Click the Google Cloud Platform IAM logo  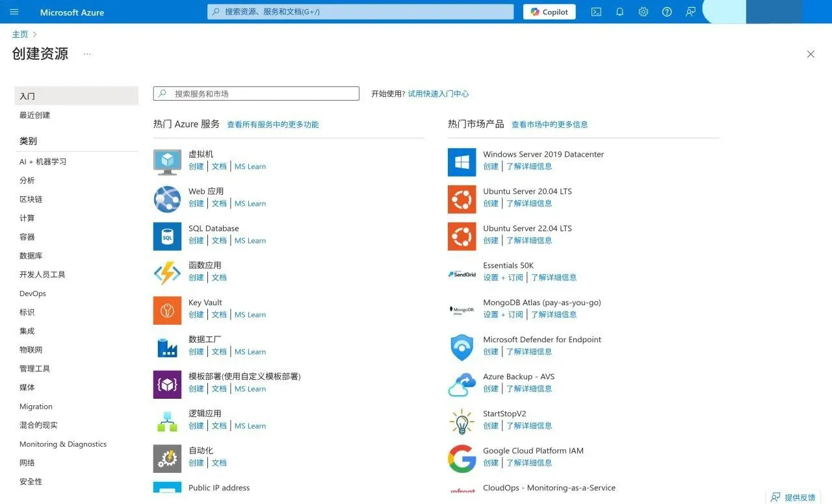pos(461,459)
